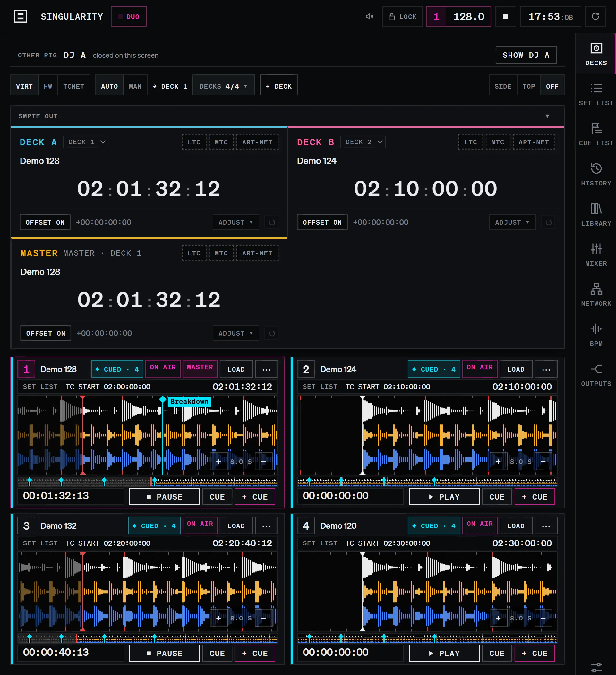
Task: Click SHOW DJ A button
Action: (x=526, y=55)
